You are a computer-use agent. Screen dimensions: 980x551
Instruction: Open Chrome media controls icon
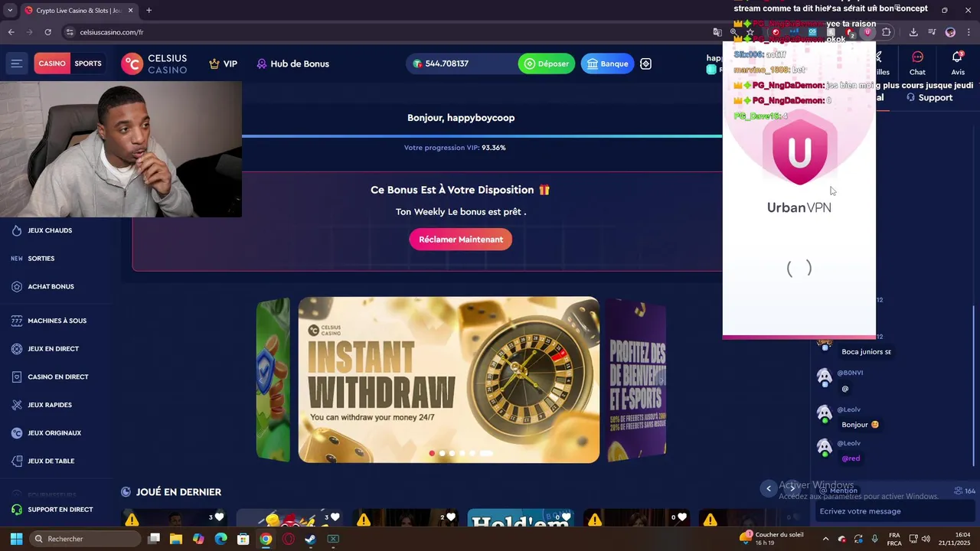pyautogui.click(x=932, y=32)
